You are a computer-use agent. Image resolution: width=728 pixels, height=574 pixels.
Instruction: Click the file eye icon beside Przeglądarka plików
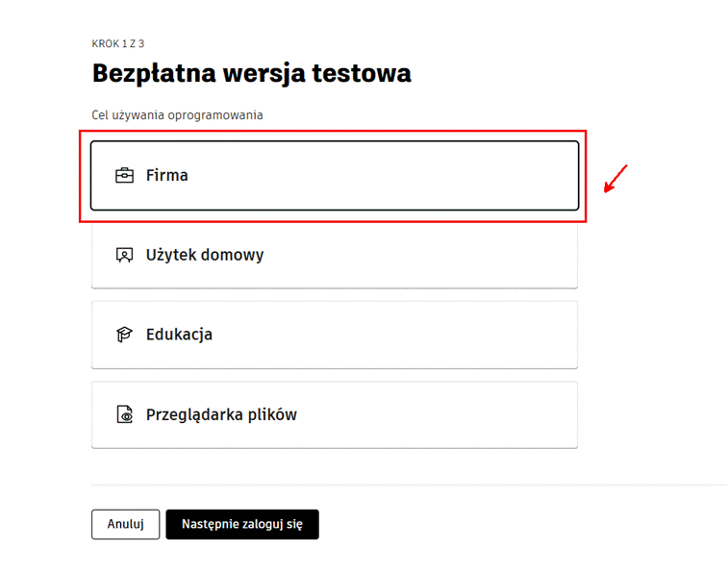(x=124, y=415)
